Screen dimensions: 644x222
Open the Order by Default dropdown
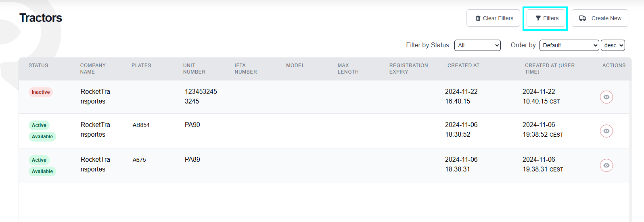[x=569, y=45]
